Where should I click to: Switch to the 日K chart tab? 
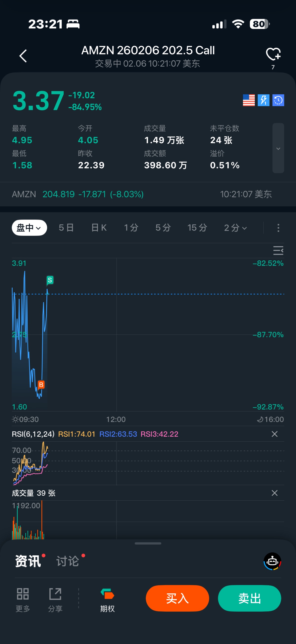click(99, 228)
